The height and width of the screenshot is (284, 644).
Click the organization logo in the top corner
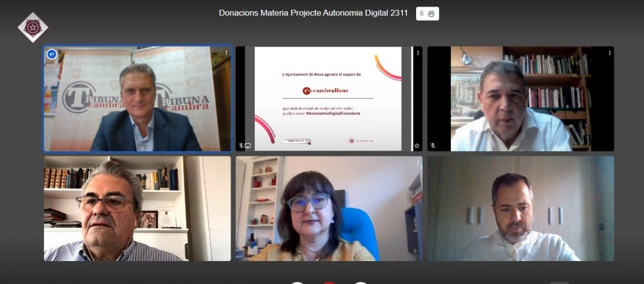coord(33,27)
